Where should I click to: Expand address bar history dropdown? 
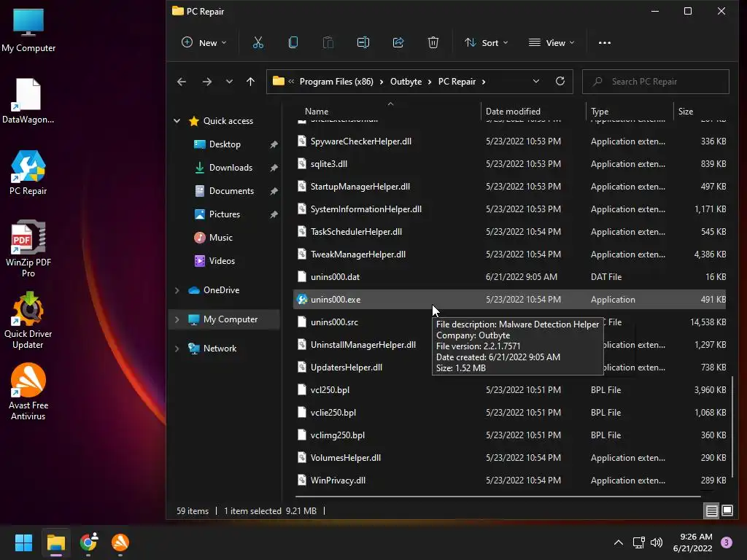[x=536, y=82]
